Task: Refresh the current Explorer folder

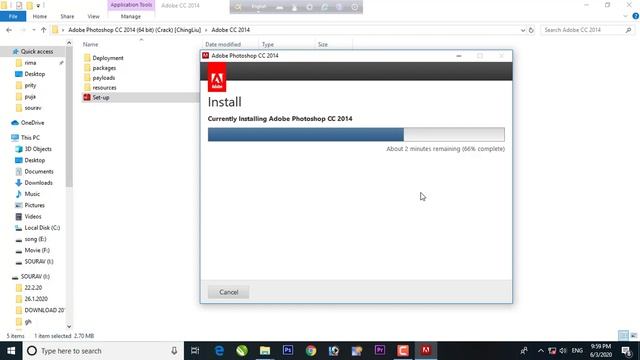Action: point(531,30)
